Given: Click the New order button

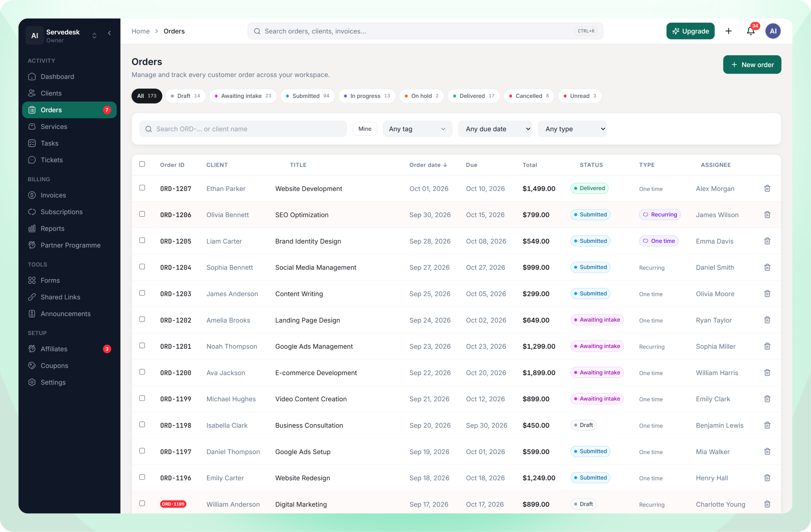Looking at the screenshot, I should pos(752,65).
